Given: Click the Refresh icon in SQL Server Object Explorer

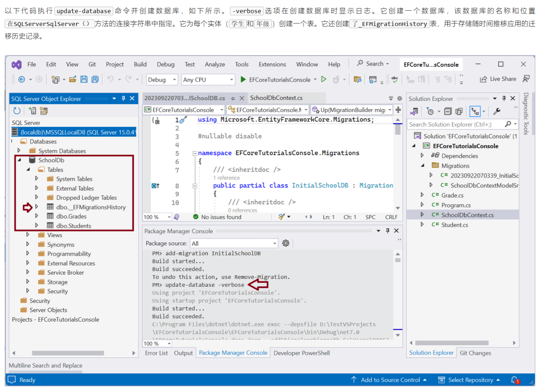Looking at the screenshot, I should pos(16,111).
